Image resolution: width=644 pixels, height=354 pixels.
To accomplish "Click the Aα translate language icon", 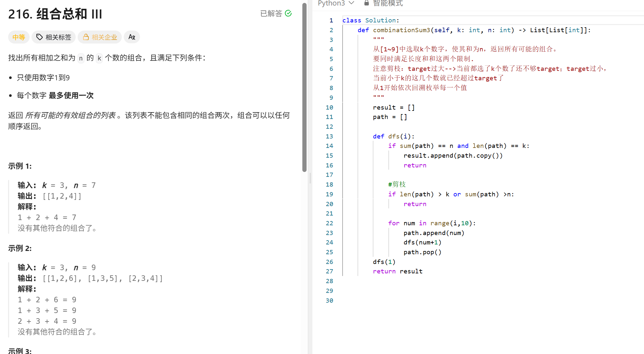I will tap(132, 37).
